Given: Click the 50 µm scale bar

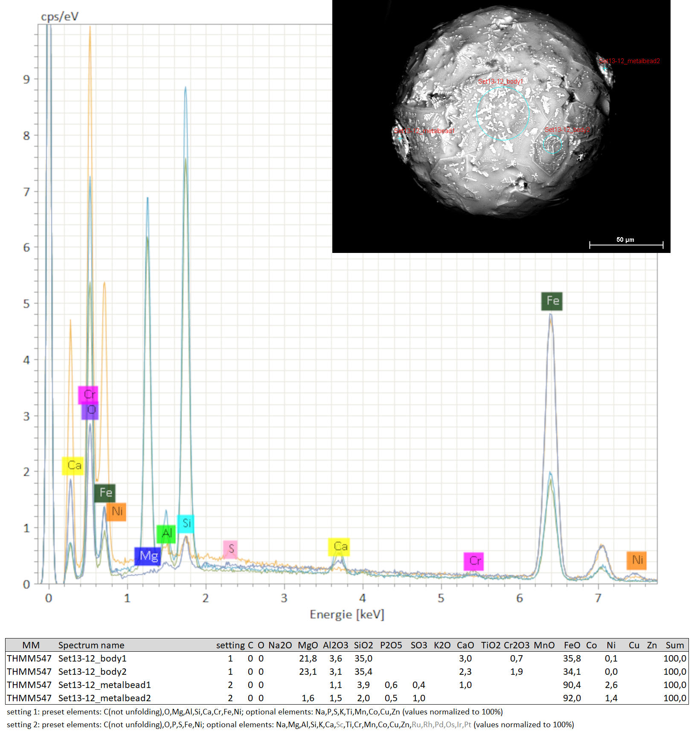Looking at the screenshot, I should point(626,244).
